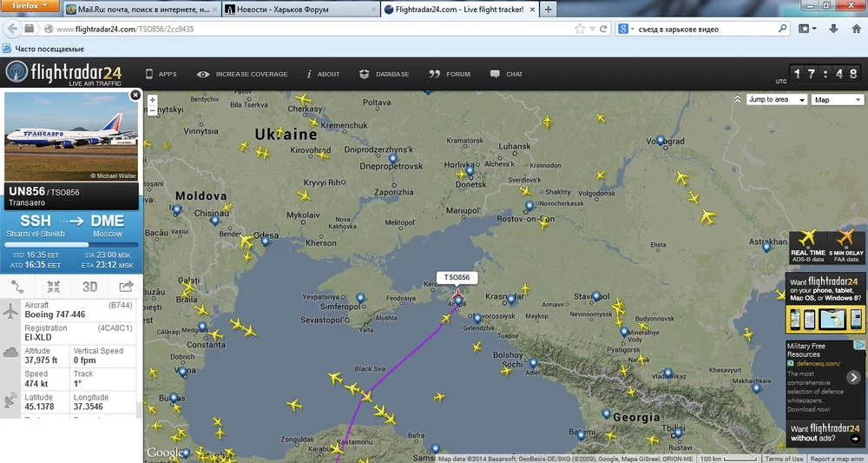Click the Volgograd airport pin marker
The height and width of the screenshot is (463, 868).
pos(660,141)
